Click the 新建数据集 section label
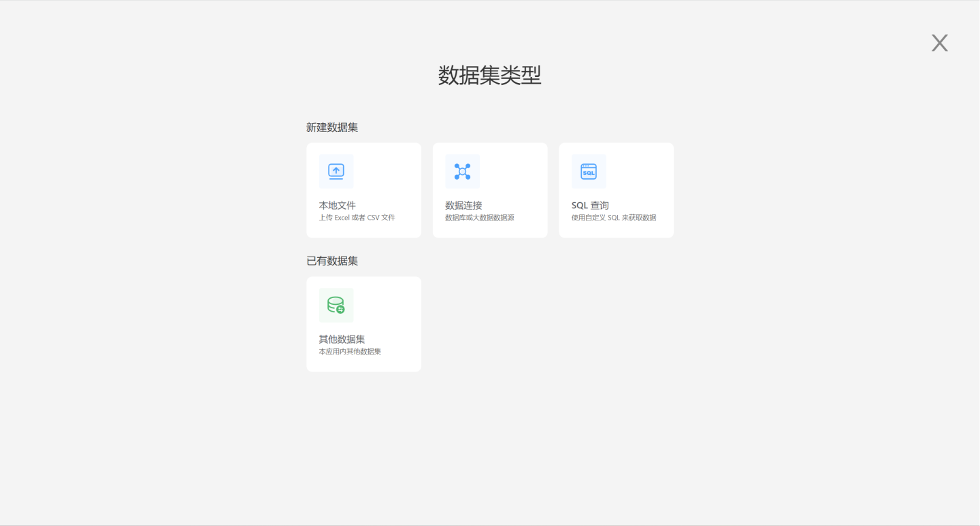 [332, 127]
